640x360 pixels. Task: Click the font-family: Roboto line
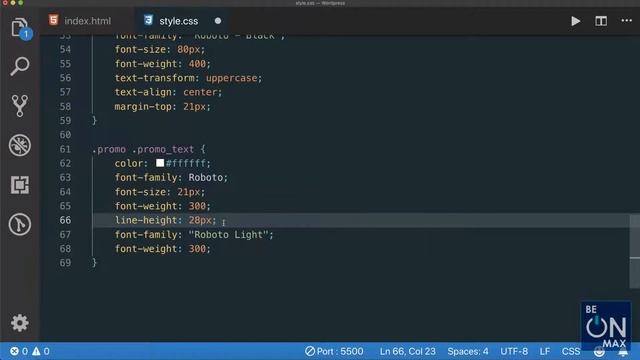(171, 178)
